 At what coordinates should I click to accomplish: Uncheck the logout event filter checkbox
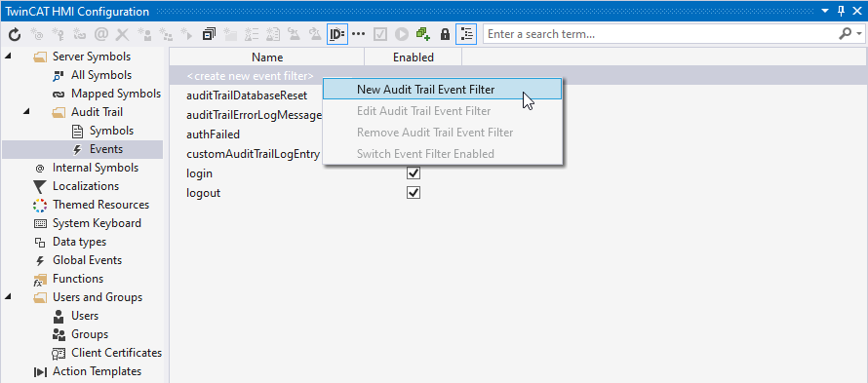pyautogui.click(x=414, y=193)
